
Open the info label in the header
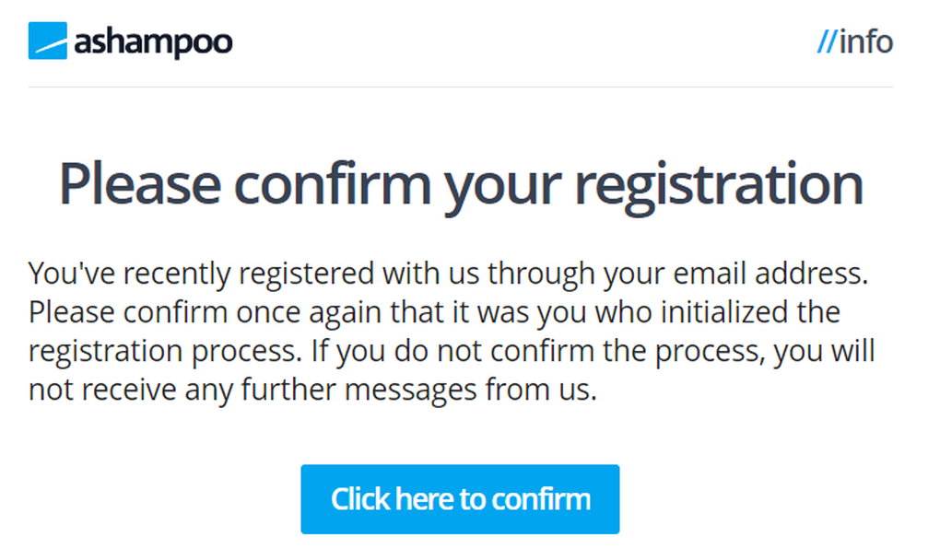[x=866, y=41]
